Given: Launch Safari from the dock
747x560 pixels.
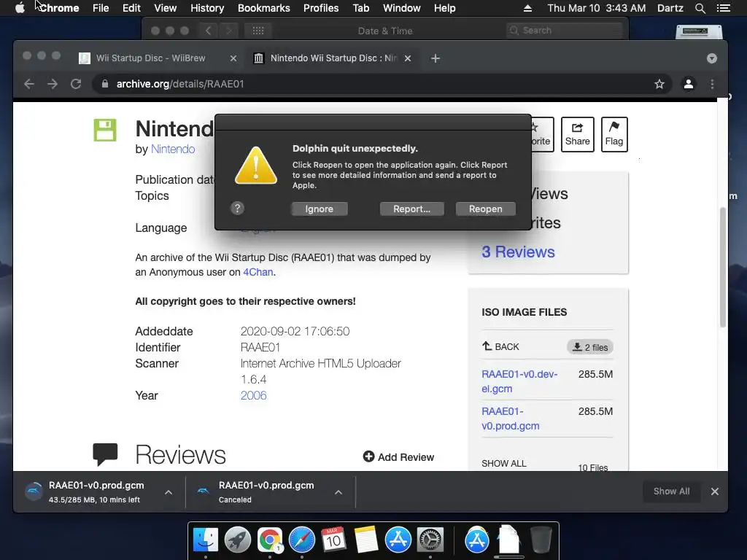Looking at the screenshot, I should (301, 540).
